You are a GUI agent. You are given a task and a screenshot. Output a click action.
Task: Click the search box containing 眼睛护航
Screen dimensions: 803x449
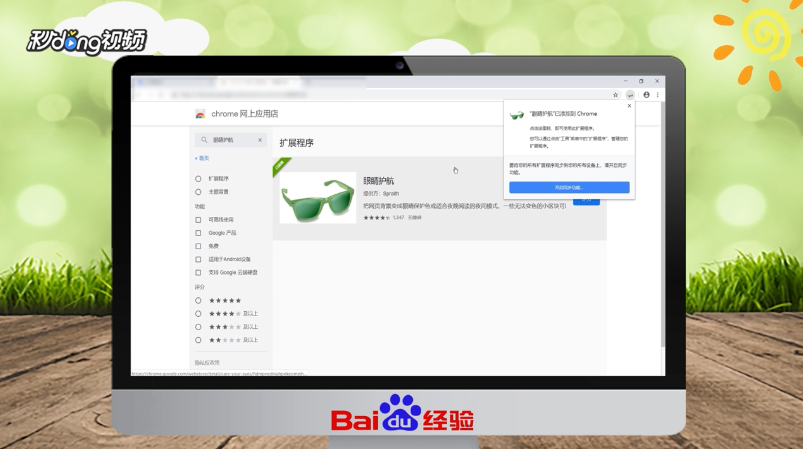[231, 140]
